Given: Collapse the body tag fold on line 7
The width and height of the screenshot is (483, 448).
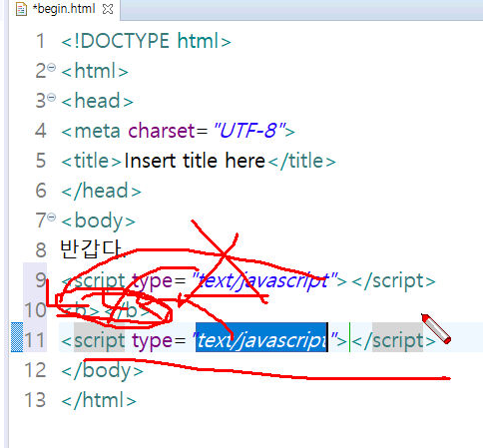Looking at the screenshot, I should pyautogui.click(x=51, y=218).
